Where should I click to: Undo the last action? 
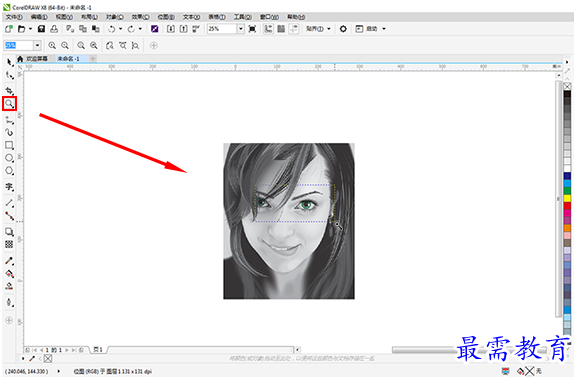(112, 29)
